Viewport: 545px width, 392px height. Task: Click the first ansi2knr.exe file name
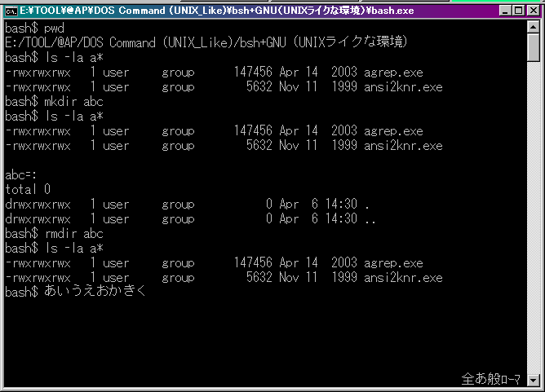click(403, 87)
